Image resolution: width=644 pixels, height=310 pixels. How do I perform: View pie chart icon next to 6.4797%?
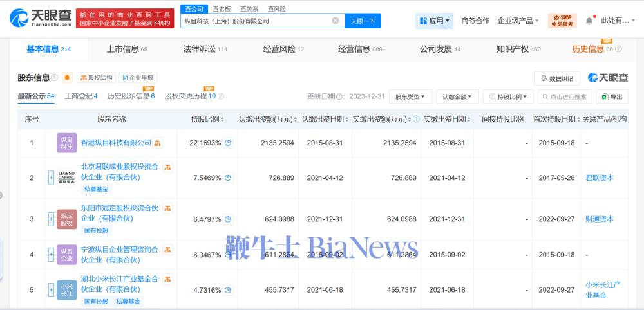pyautogui.click(x=229, y=219)
